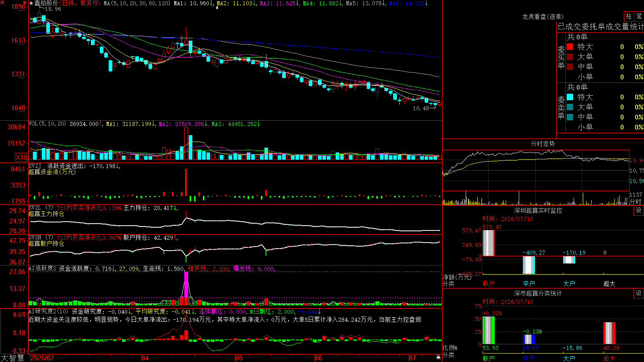The image size is (644, 362).
Task: Click the 超赢主力持仓 label
Action: click(x=46, y=214)
